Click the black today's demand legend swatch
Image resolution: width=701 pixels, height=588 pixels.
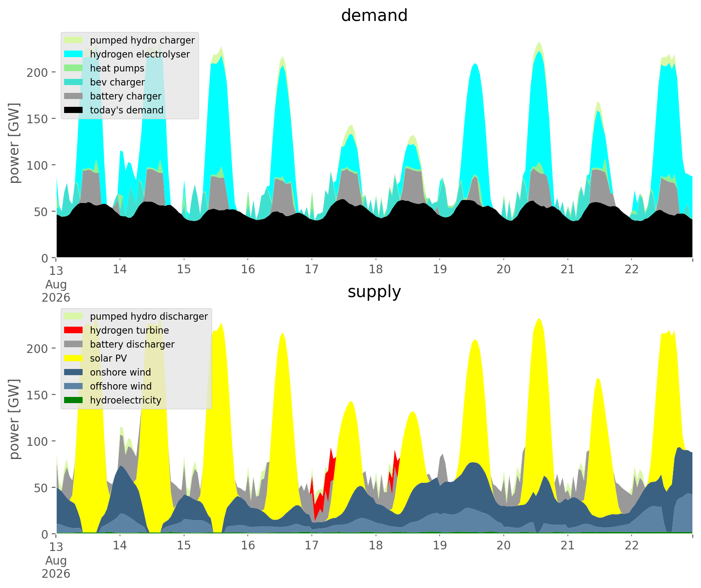(x=74, y=110)
